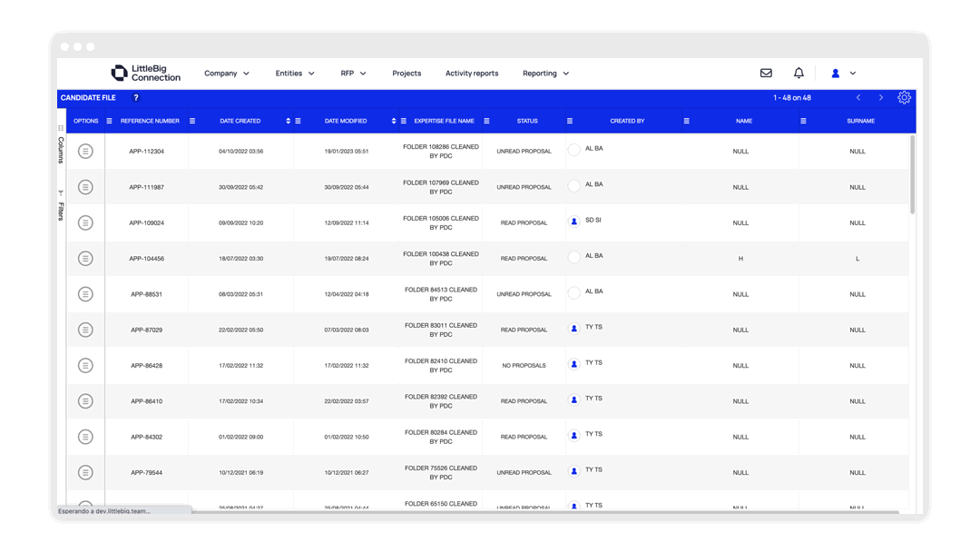This screenshot has height=552, width=980.
Task: Sort by Status column header
Action: point(527,121)
